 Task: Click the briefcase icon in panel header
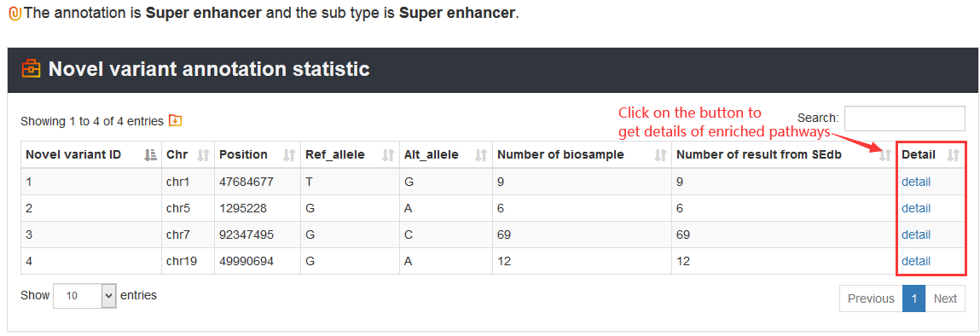[31, 69]
